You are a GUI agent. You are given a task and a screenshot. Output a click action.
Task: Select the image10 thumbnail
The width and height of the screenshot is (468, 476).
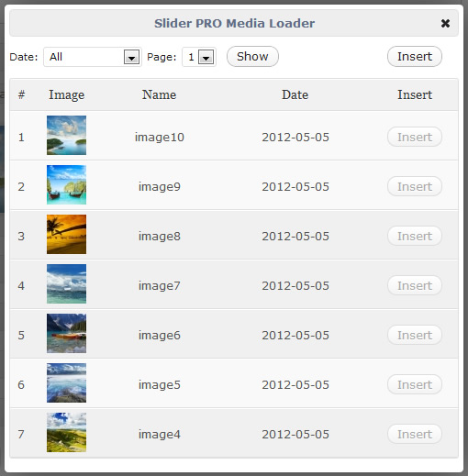[66, 135]
